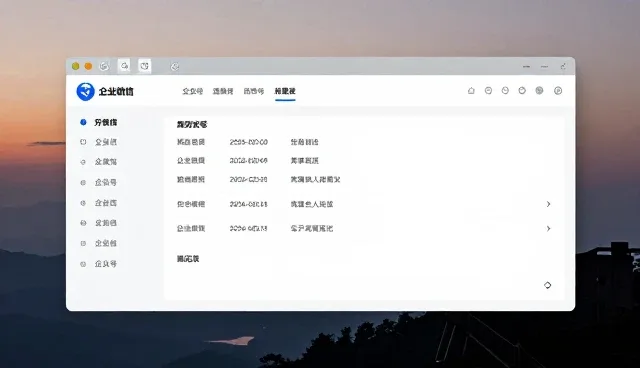This screenshot has width=640, height=368.
Task: Open the seventh item in the left sidebar
Action: 99,243
